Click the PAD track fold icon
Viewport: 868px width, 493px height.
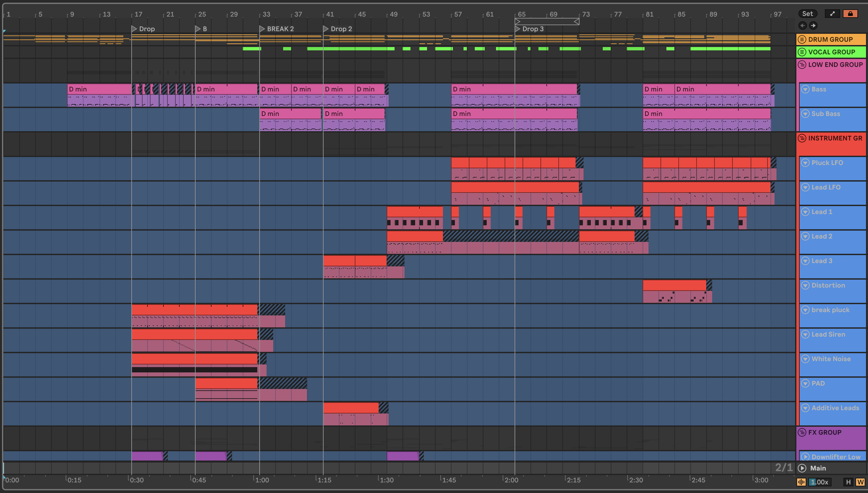click(x=805, y=383)
